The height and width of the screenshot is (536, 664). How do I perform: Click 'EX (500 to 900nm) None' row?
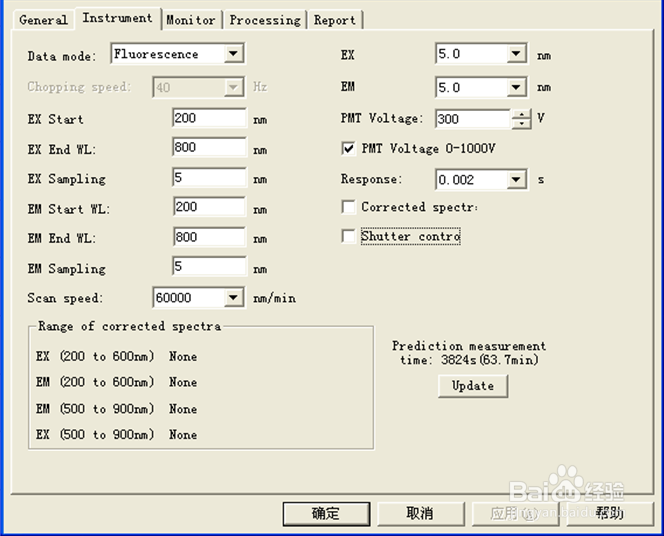(x=116, y=435)
